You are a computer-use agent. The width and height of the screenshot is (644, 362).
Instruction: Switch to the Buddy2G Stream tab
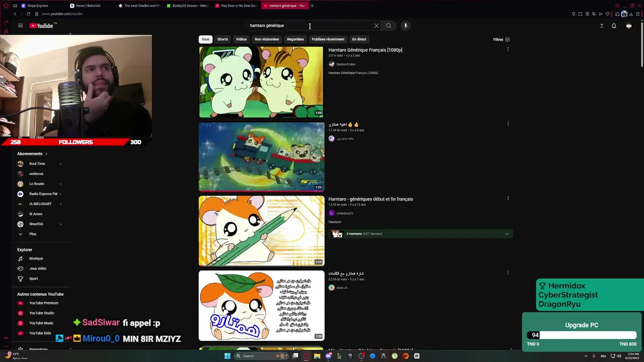187,6
